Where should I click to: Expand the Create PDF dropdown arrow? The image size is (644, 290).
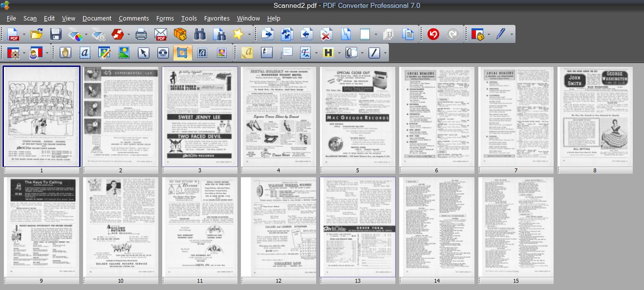point(24,35)
